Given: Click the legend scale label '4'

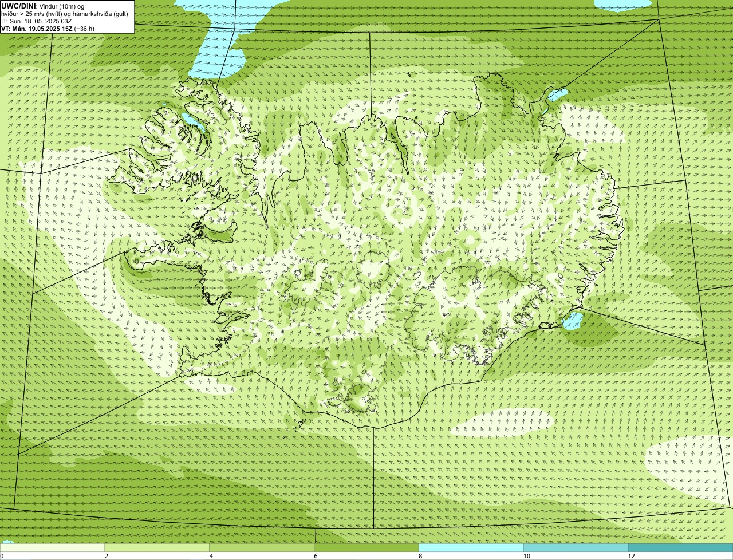Looking at the screenshot, I should (x=211, y=556).
